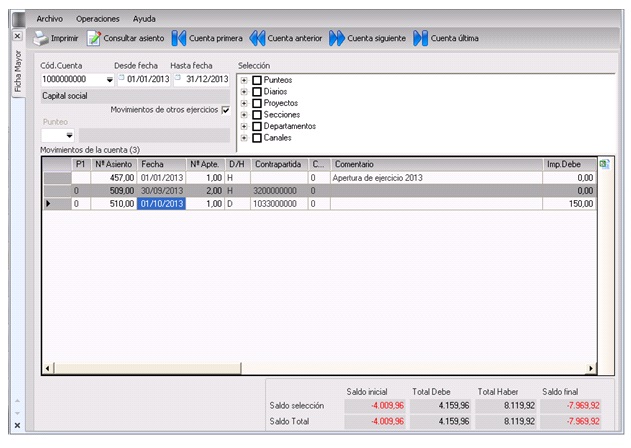The width and height of the screenshot is (631, 448).
Task: Click the Contrapartida column header
Action: pyautogui.click(x=278, y=163)
